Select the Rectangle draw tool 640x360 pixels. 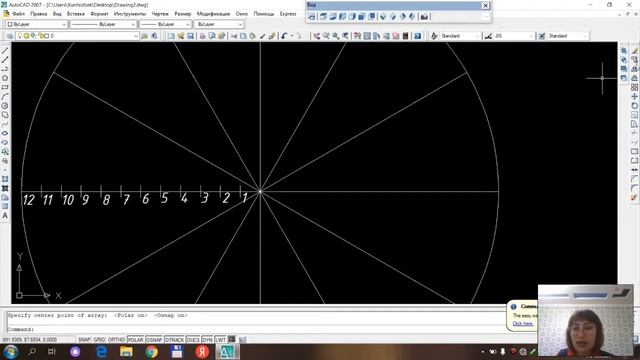5,87
